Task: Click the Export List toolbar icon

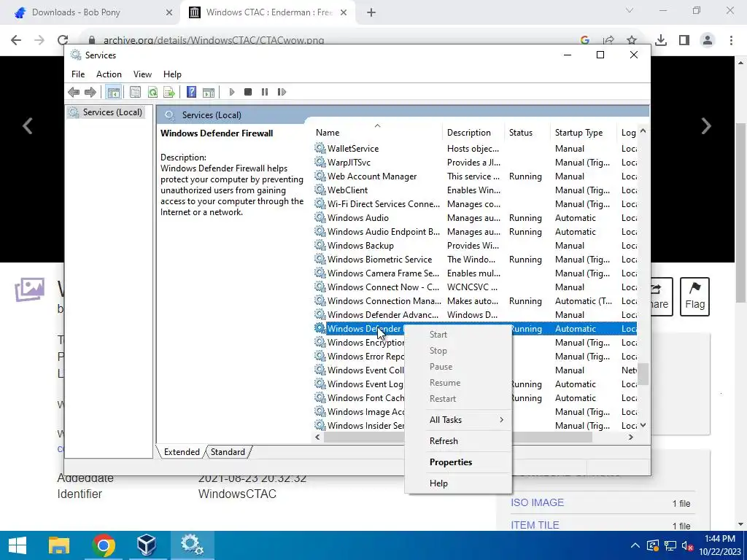Action: (169, 92)
